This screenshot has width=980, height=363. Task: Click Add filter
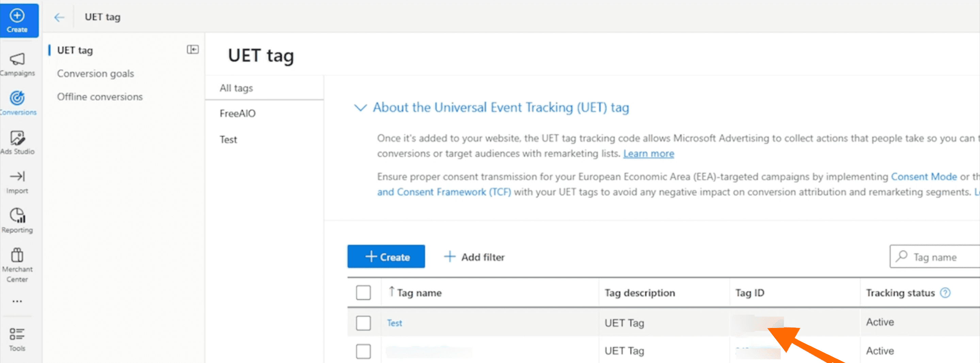click(474, 257)
